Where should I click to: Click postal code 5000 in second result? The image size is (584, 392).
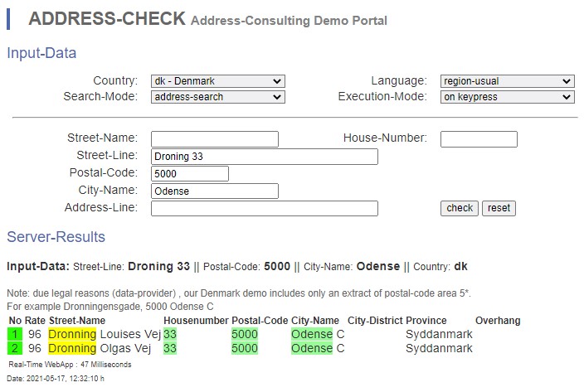pos(244,349)
